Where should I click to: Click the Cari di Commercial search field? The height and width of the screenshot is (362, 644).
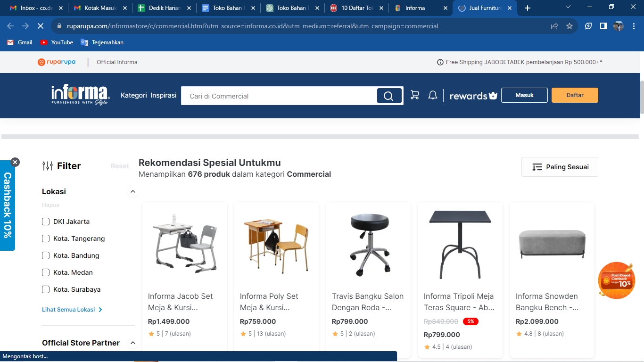click(279, 96)
